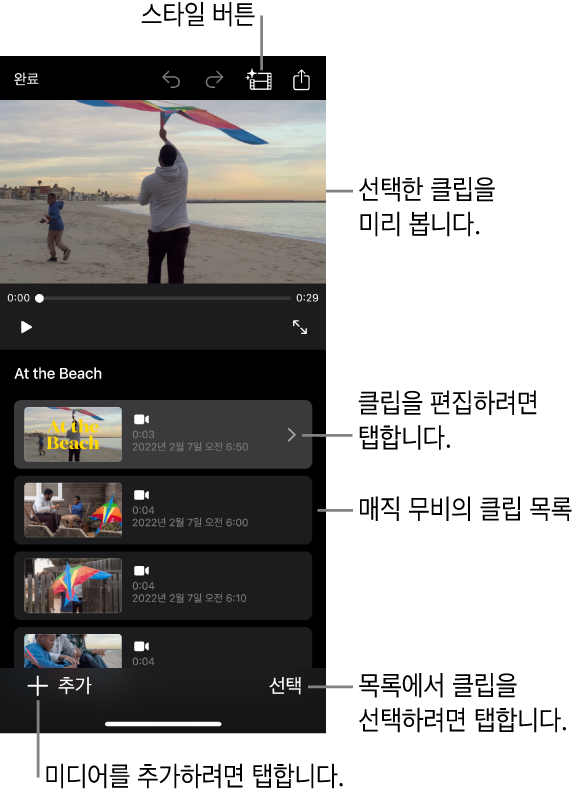Tap the undo arrow icon
Viewport: 583px width, 798px height.
coord(171,80)
